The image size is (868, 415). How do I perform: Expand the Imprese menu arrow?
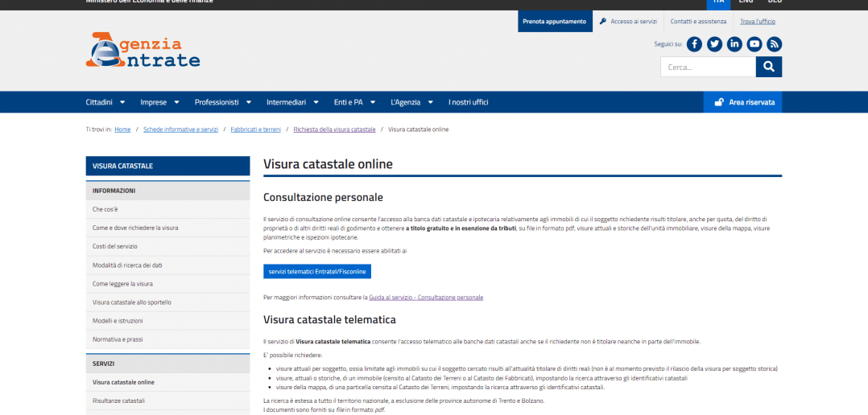click(x=176, y=102)
